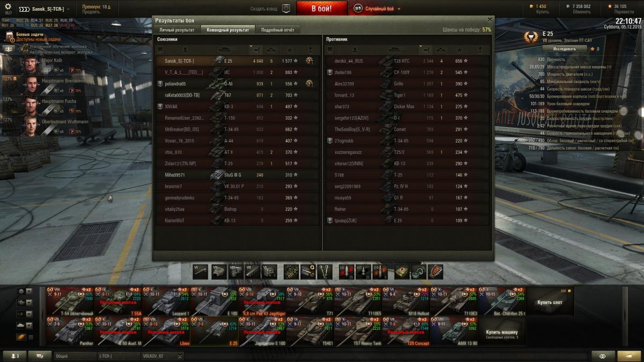This screenshot has height=362, width=644.
Task: Select player derzkii_44_RUS in enemy list
Action: [407, 61]
